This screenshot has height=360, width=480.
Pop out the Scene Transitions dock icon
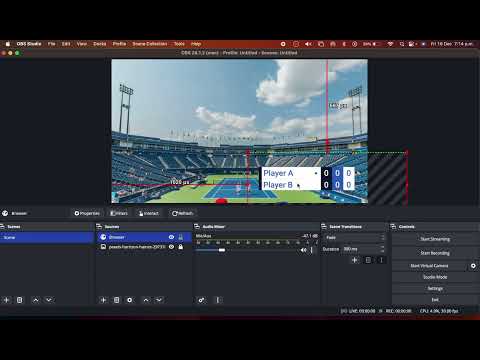click(x=324, y=227)
